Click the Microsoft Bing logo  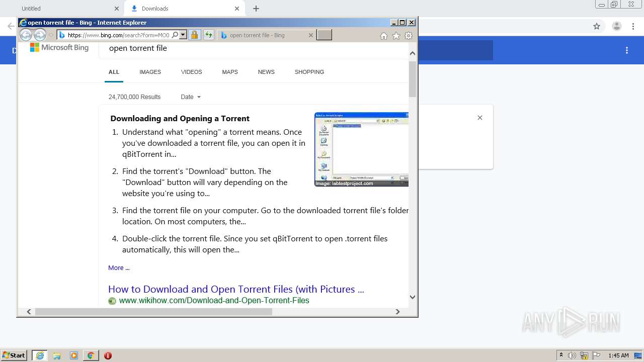point(59,47)
